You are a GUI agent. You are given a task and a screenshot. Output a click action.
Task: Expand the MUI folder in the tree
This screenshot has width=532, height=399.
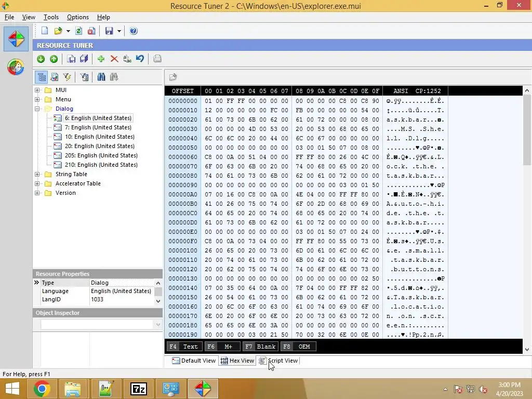point(37,90)
